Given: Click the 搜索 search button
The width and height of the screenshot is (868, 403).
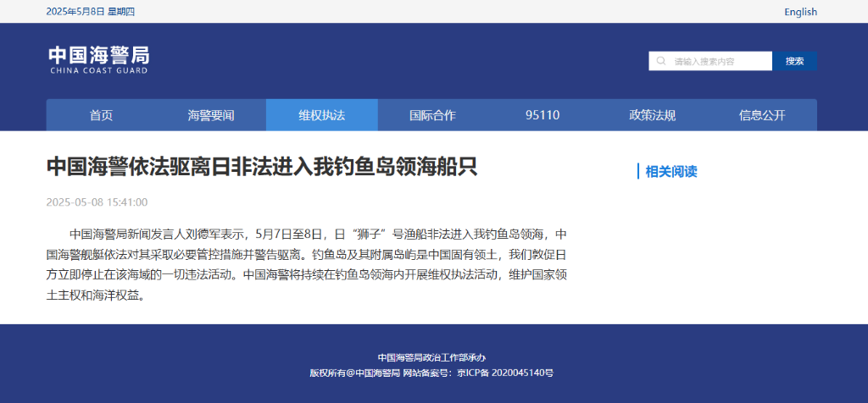Looking at the screenshot, I should [x=794, y=61].
